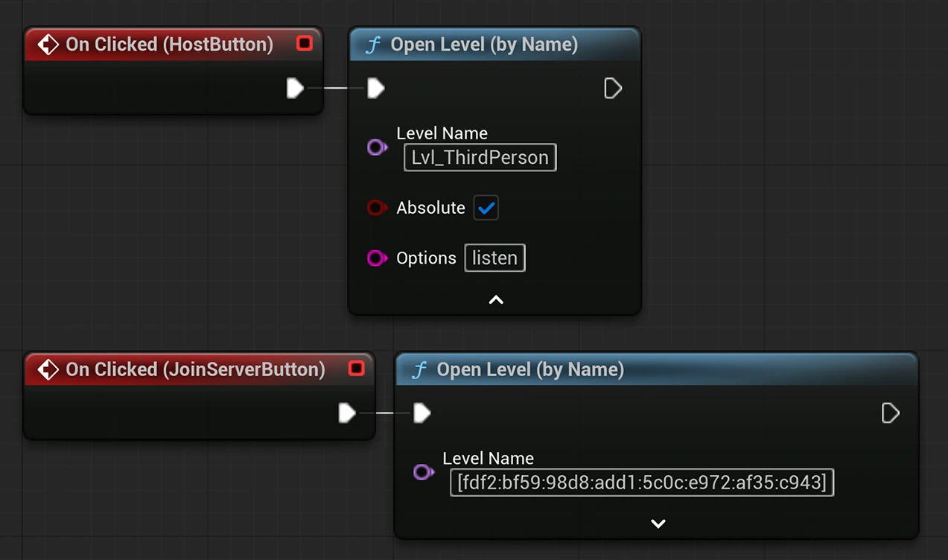
Task: Click function icon on top Open Level node
Action: pos(373,45)
